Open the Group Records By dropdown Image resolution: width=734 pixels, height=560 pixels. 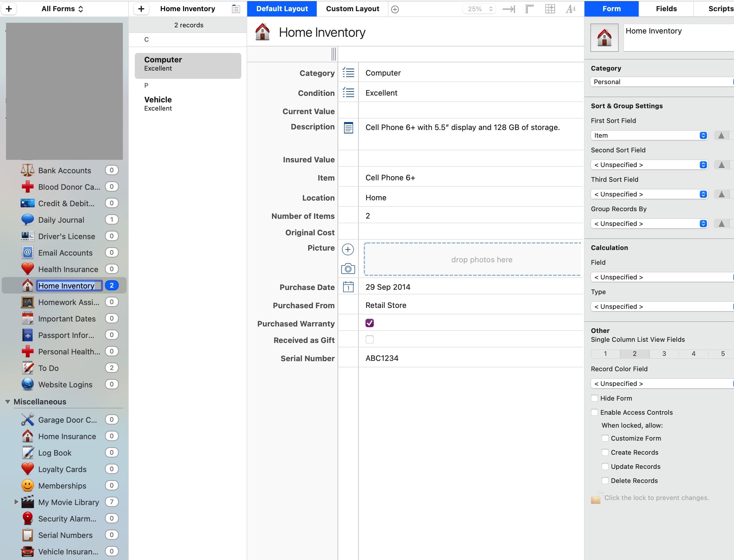tap(649, 224)
